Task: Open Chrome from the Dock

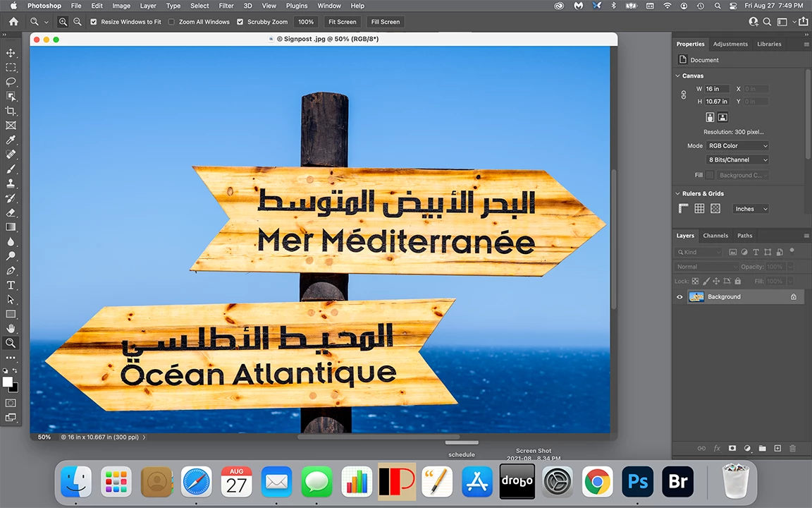Action: pos(597,482)
